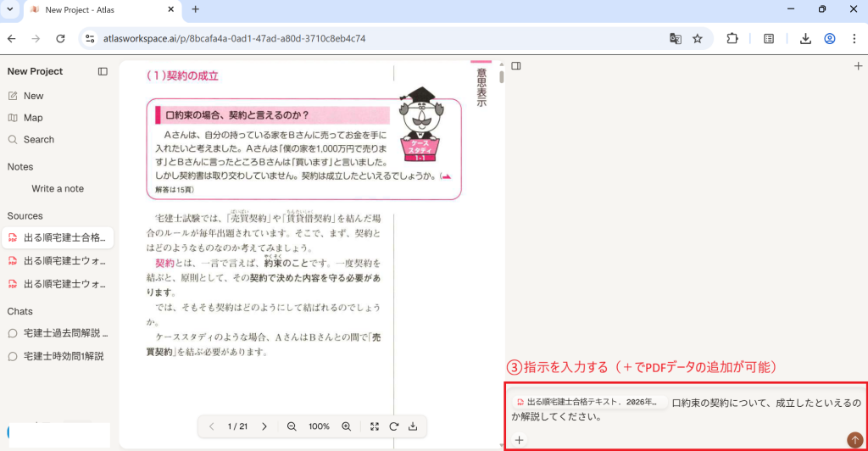Open Chrome tab search dropdown arrow

(12, 9)
